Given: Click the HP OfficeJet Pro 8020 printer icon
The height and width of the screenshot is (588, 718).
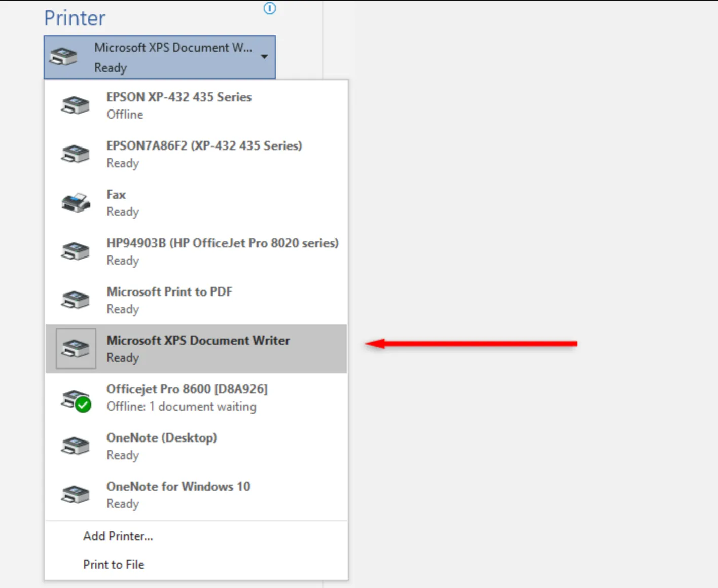Looking at the screenshot, I should click(75, 251).
